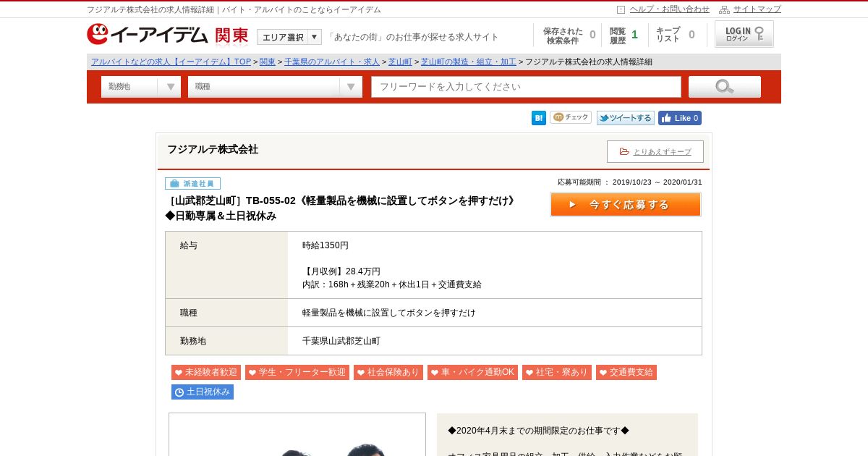
Task: Open キープリスト
Action: (x=676, y=35)
